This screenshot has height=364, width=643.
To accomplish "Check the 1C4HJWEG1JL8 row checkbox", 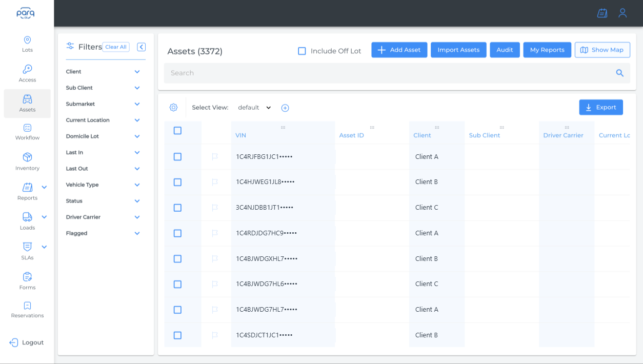I will [177, 182].
